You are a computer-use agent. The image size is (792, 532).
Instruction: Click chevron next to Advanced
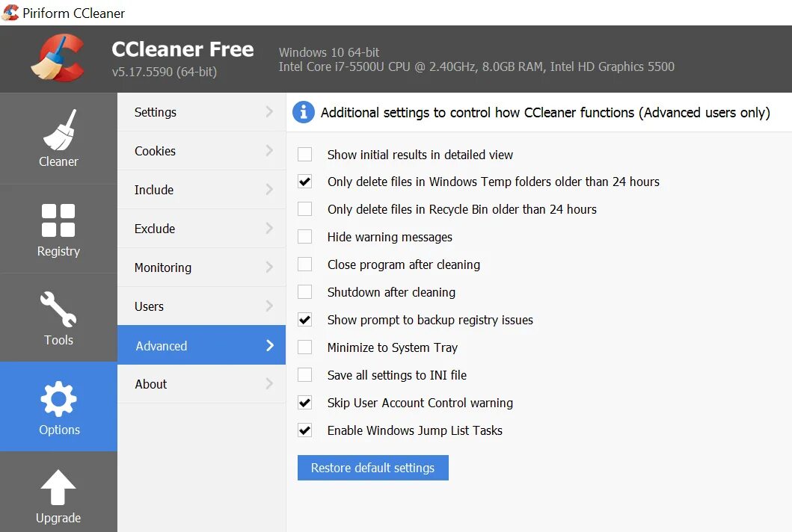point(270,345)
